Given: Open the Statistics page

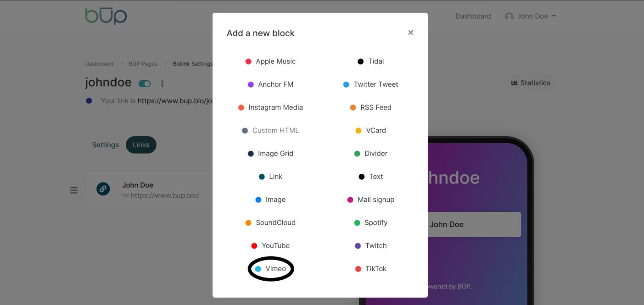Looking at the screenshot, I should (x=531, y=83).
